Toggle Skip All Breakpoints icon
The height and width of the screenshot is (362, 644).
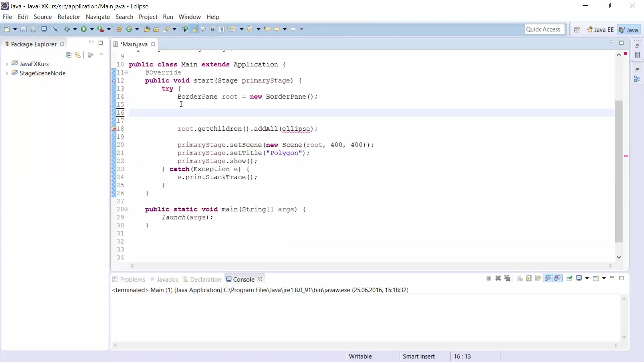(x=55, y=29)
